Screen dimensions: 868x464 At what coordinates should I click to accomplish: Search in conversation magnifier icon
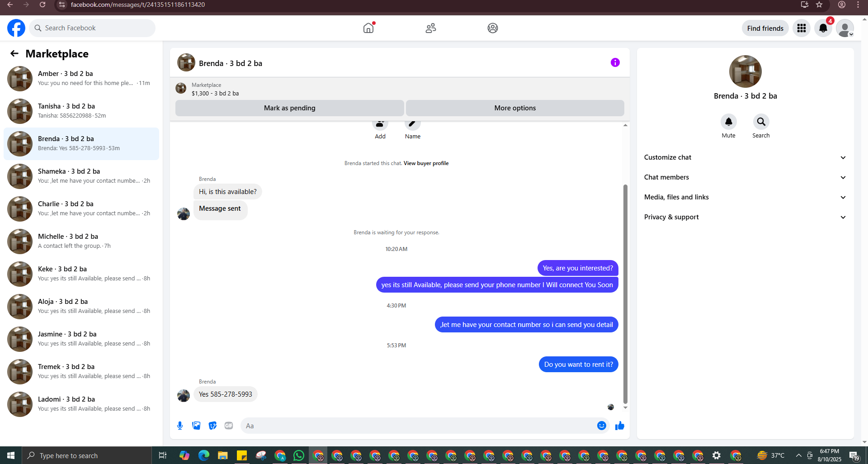click(761, 122)
